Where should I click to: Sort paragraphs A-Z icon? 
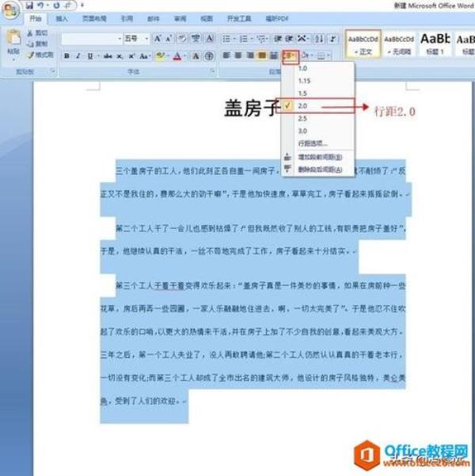click(319, 39)
